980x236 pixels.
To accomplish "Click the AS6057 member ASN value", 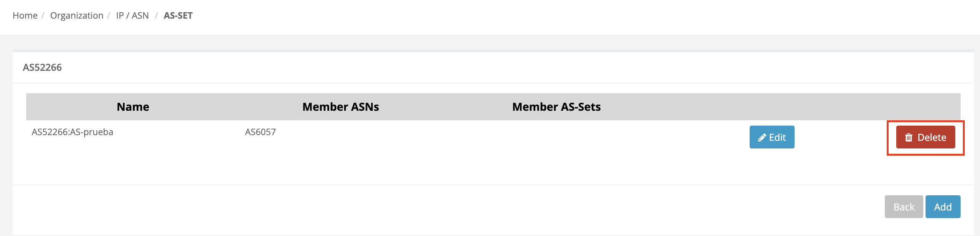I will [260, 132].
